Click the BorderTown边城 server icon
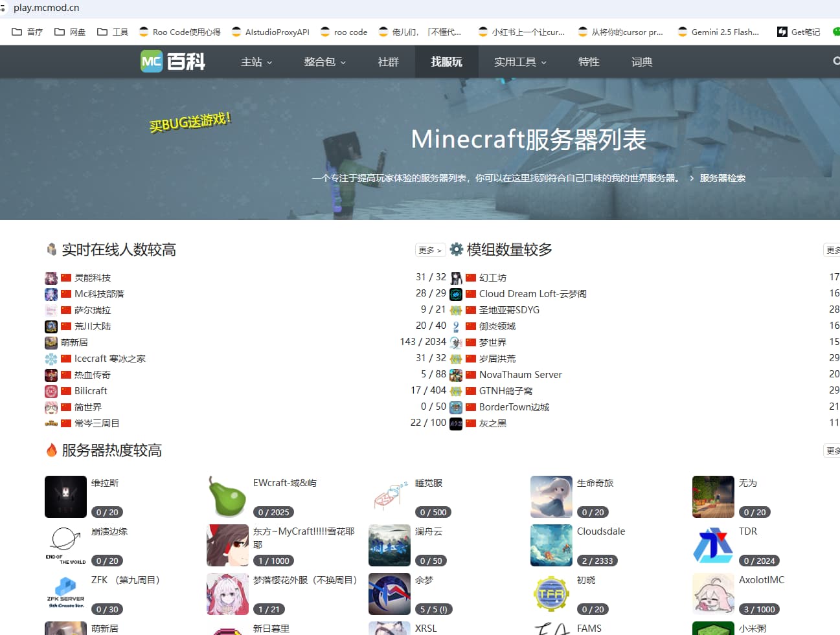Image resolution: width=840 pixels, height=635 pixels. pyautogui.click(x=456, y=408)
